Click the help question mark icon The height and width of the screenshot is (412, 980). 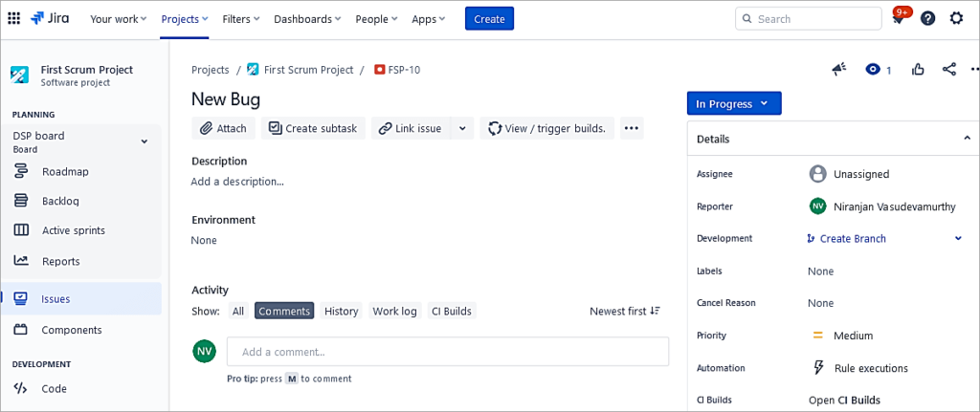click(927, 18)
